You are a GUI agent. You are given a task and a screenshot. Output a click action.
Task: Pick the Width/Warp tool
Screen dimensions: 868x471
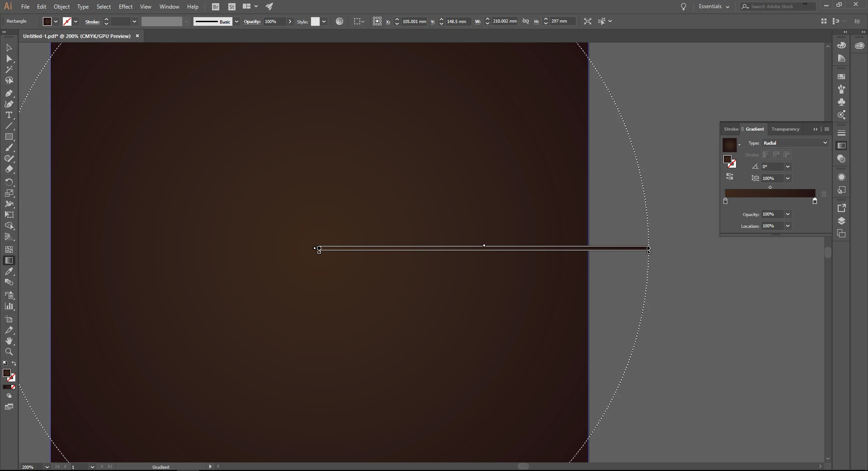click(9, 204)
